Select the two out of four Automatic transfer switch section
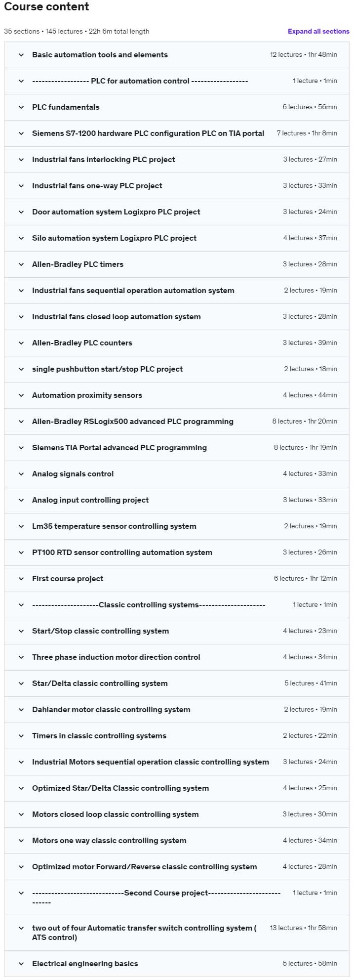 (177, 933)
